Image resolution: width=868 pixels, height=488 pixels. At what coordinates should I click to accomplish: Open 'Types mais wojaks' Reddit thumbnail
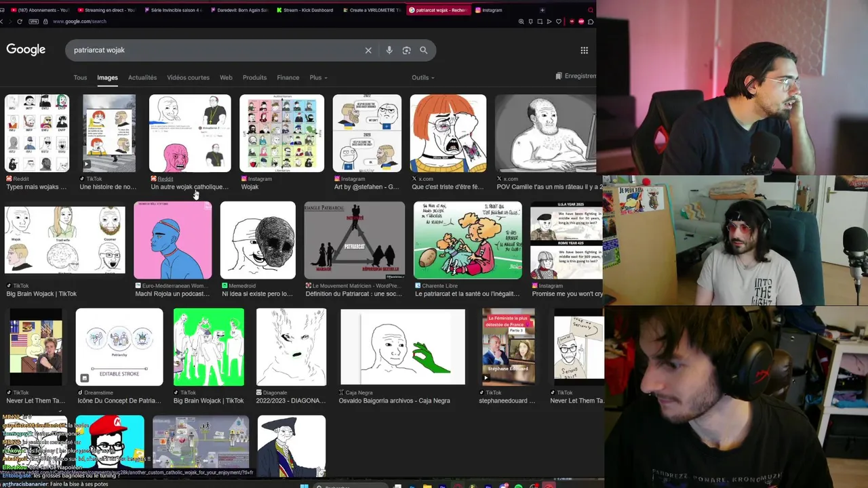point(37,133)
